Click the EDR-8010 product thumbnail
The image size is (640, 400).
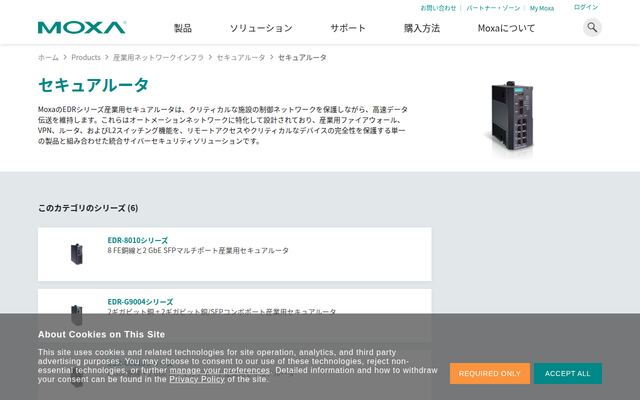77,253
